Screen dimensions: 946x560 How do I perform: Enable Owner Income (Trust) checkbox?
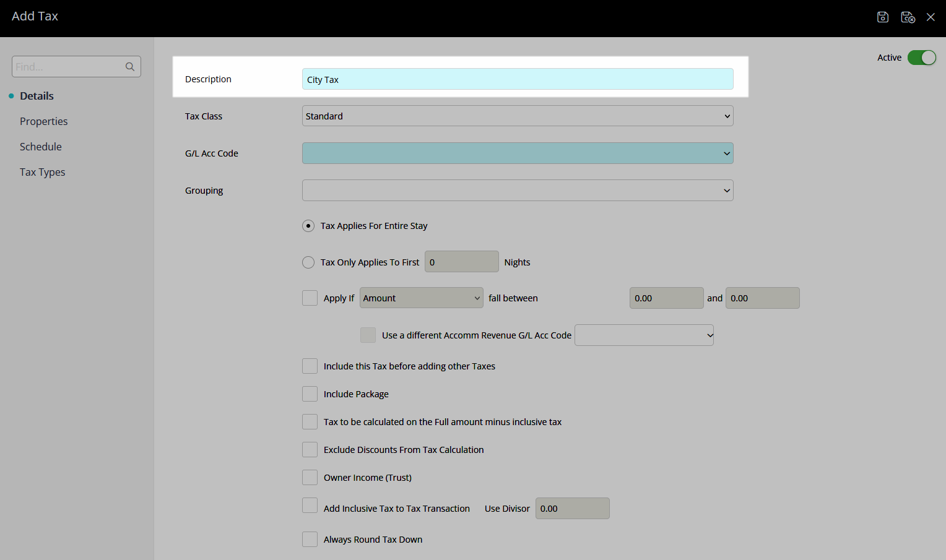coord(310,478)
